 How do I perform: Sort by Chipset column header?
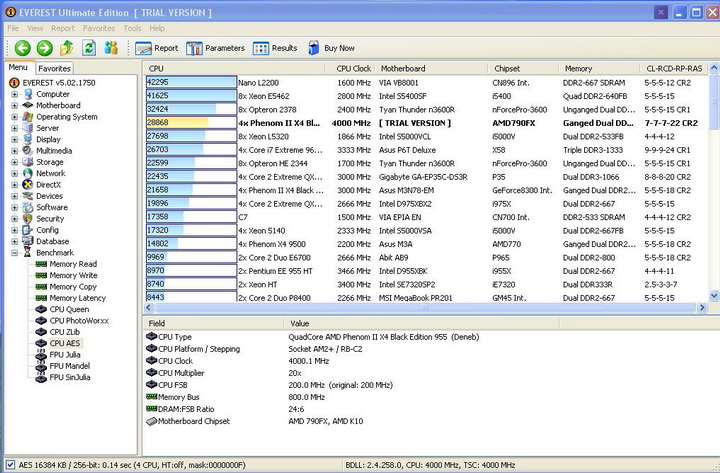[523, 68]
